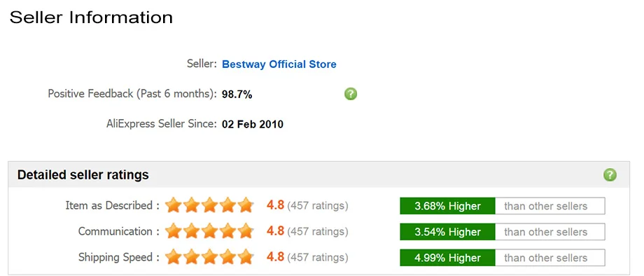Click the 457 ratings text beside Communication
This screenshot has width=644, height=276.
[x=318, y=232]
